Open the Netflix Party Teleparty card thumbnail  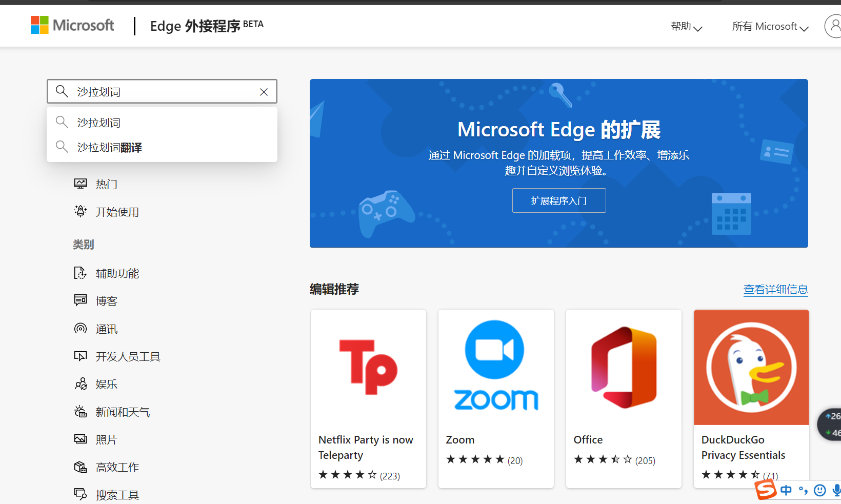[368, 367]
